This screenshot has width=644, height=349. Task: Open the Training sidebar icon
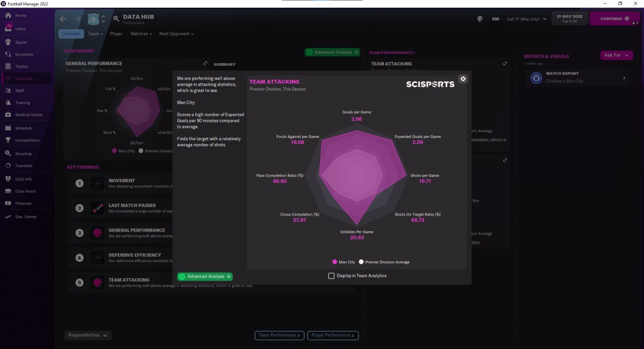point(8,103)
